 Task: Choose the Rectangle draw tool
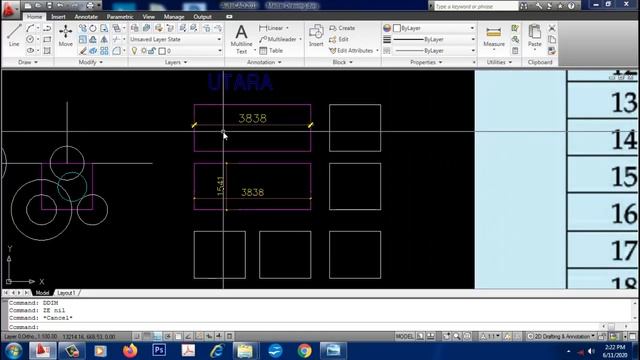point(47,40)
